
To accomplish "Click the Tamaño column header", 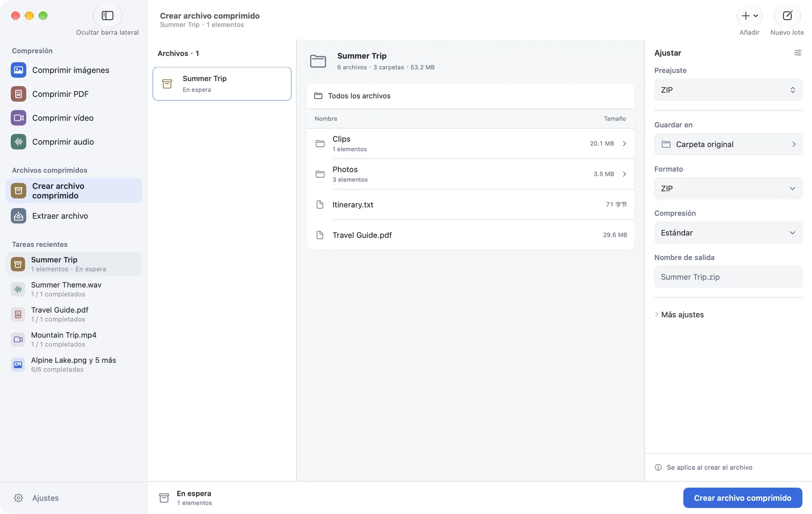I will click(615, 119).
